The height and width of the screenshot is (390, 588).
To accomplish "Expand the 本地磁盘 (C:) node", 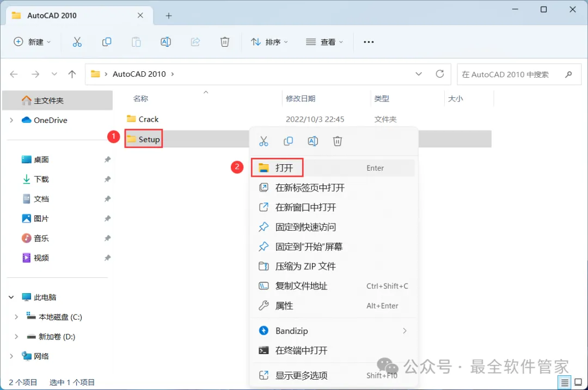I will [16, 317].
